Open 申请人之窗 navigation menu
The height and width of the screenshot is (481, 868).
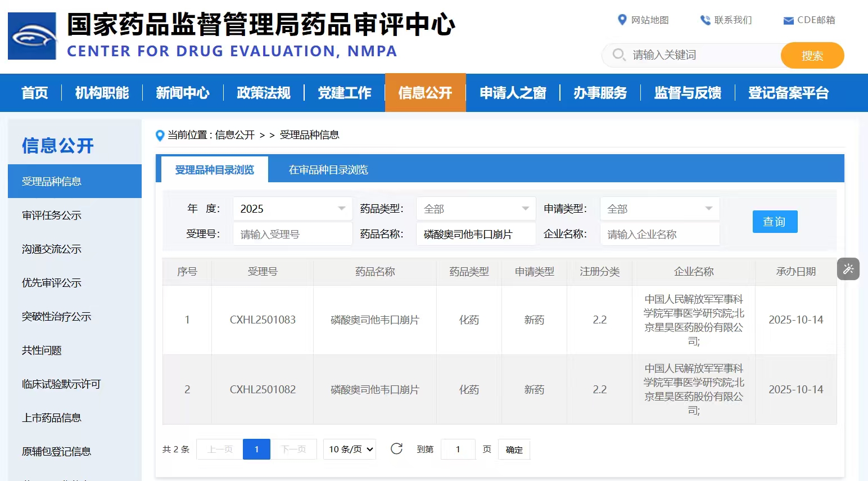[x=513, y=93]
